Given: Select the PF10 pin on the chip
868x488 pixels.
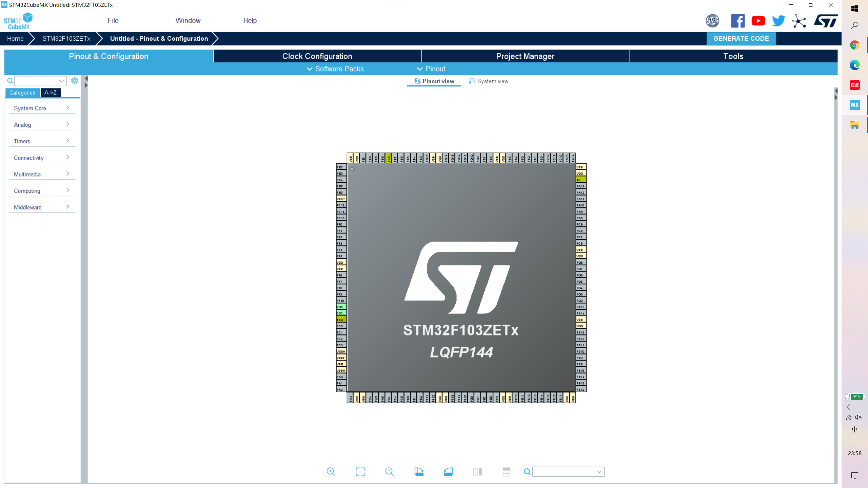Looking at the screenshot, I should point(341,301).
